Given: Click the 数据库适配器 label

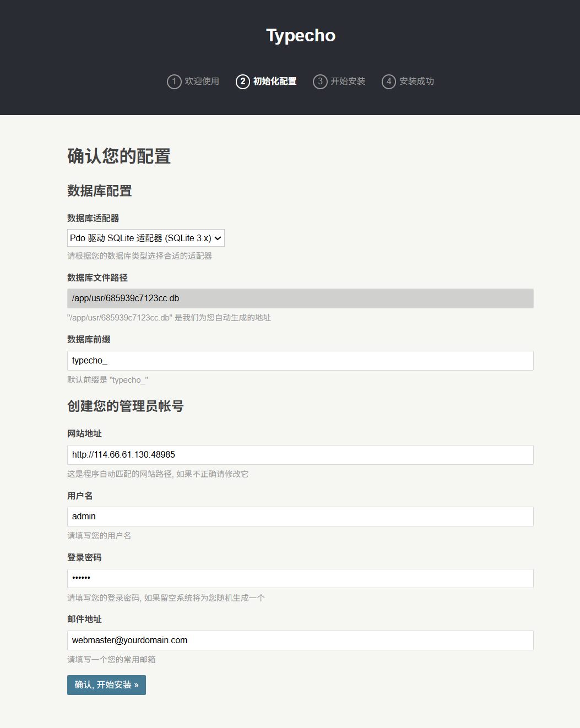Looking at the screenshot, I should (x=93, y=219).
